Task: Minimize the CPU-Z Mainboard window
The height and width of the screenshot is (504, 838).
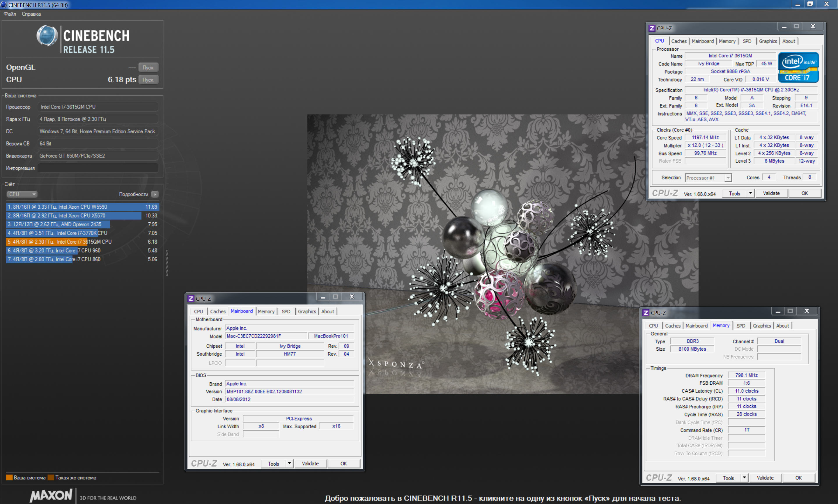Action: coord(323,297)
